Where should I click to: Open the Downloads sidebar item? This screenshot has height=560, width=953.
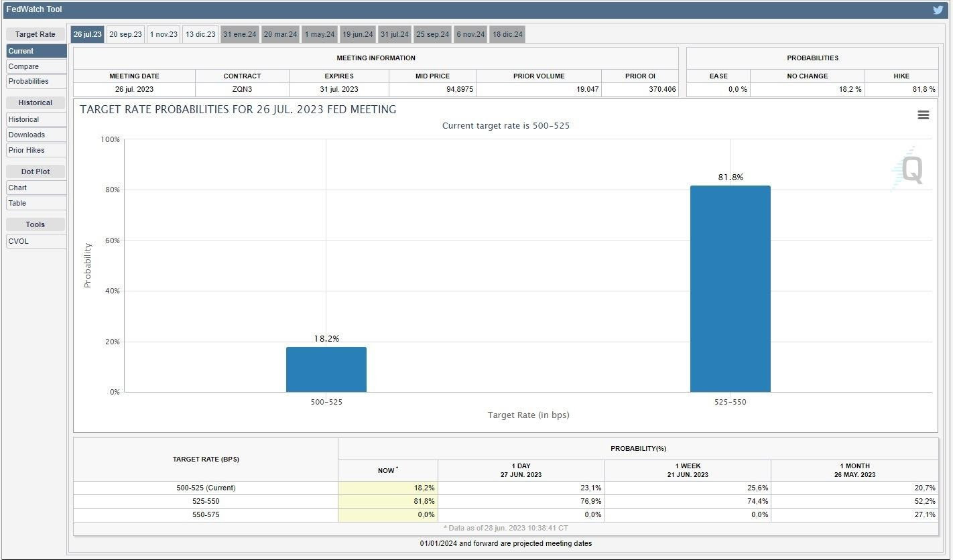(x=36, y=135)
